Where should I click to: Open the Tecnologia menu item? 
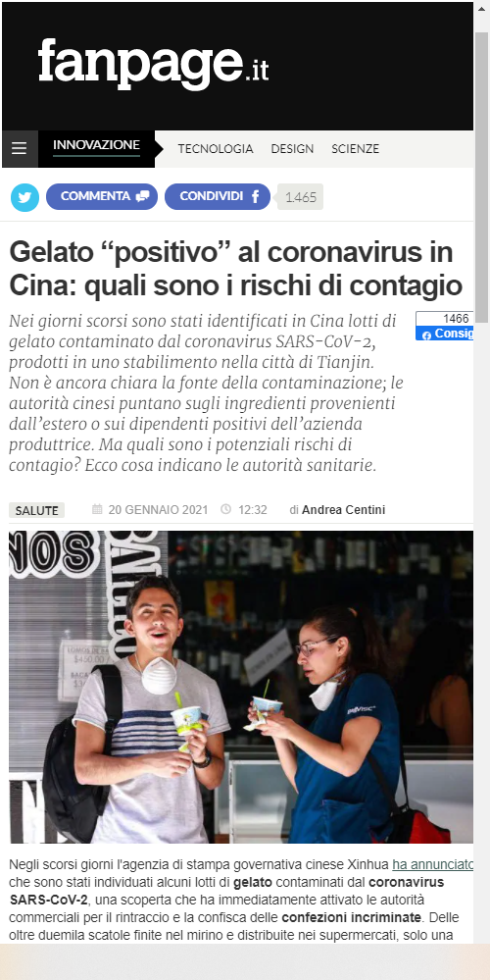[216, 149]
